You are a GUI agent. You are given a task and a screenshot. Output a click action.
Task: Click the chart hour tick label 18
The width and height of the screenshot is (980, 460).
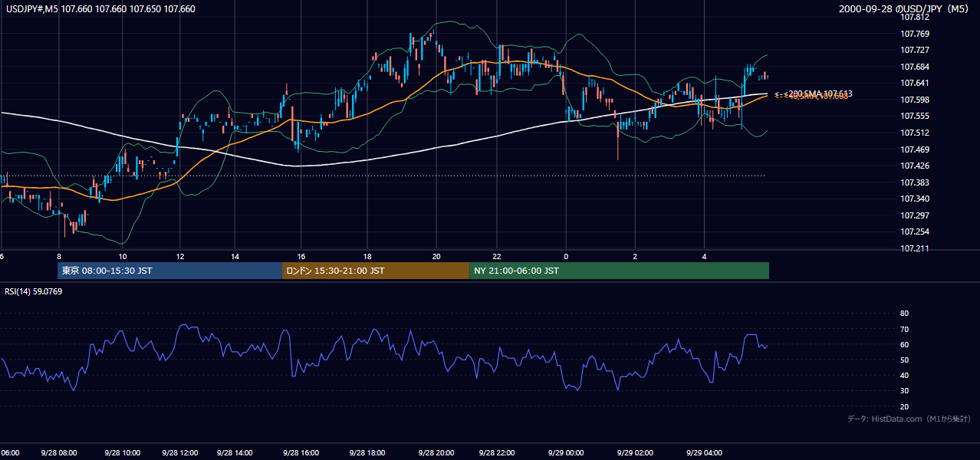click(367, 256)
